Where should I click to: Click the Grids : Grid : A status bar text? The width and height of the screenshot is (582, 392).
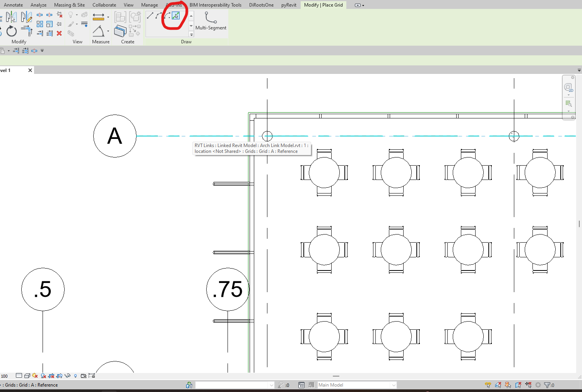tap(29, 385)
